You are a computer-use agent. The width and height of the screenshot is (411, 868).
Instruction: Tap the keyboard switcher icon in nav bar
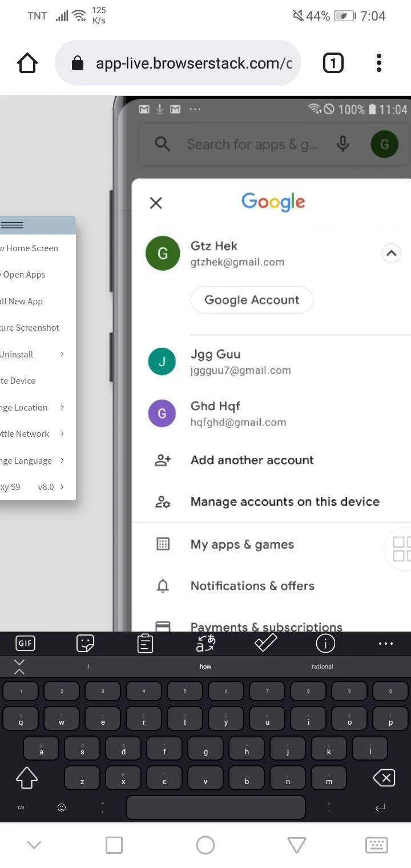(x=377, y=845)
